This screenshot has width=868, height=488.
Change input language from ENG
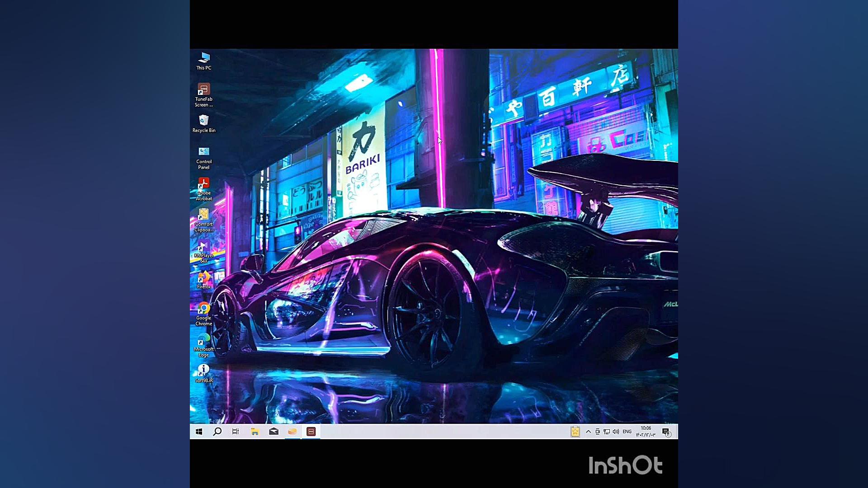[x=627, y=432]
